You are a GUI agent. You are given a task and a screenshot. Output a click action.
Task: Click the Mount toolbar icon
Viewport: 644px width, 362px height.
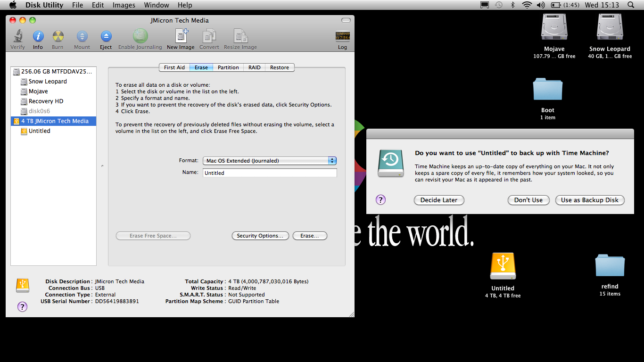click(x=82, y=40)
